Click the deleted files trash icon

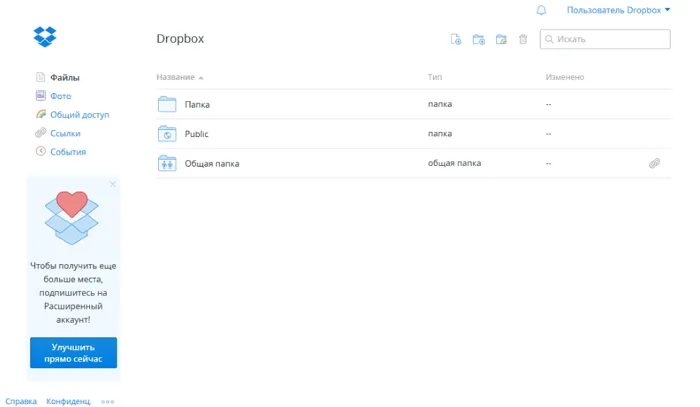coord(523,39)
